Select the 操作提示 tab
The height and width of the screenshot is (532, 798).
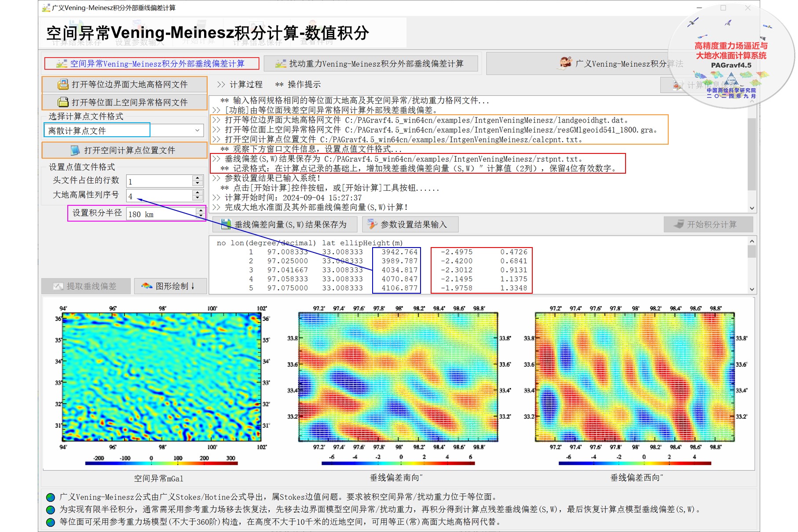[x=298, y=84]
